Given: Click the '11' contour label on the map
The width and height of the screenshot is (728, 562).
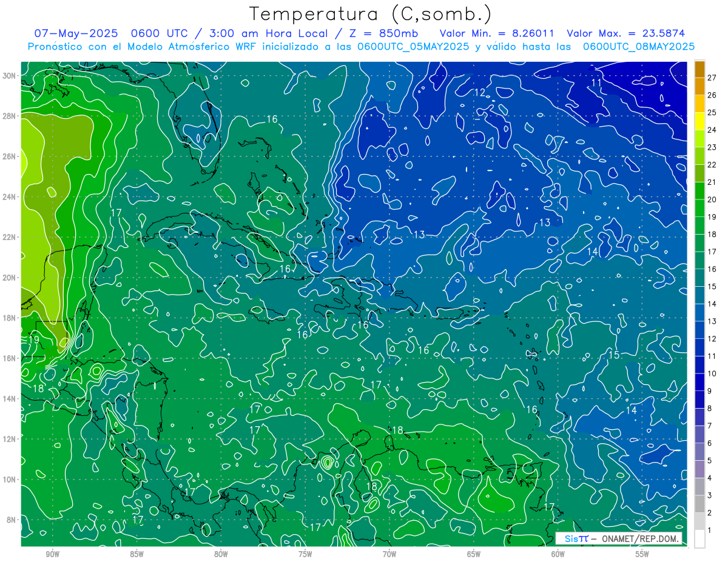Looking at the screenshot, I should tap(596, 82).
